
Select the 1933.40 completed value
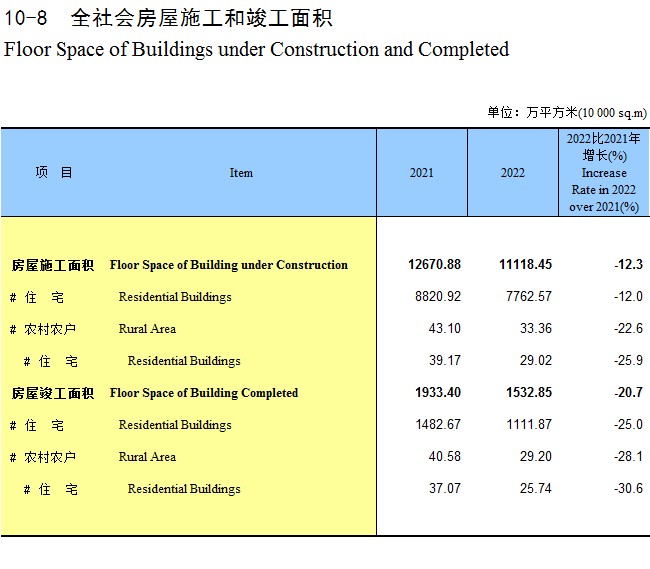point(438,392)
